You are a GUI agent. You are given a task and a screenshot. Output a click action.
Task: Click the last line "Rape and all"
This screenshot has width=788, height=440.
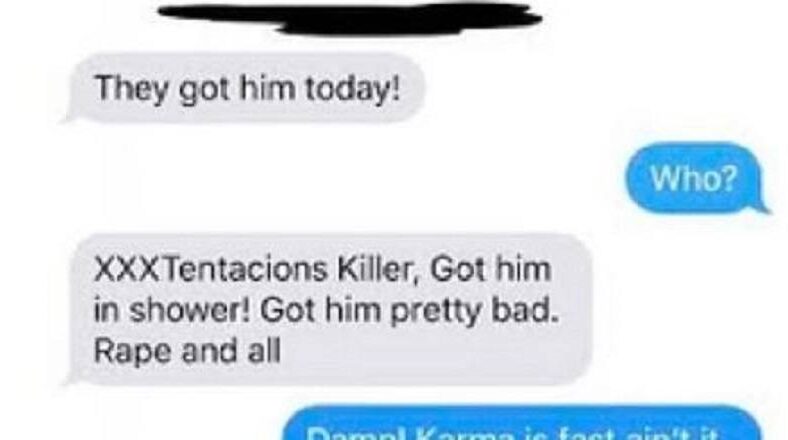(187, 351)
